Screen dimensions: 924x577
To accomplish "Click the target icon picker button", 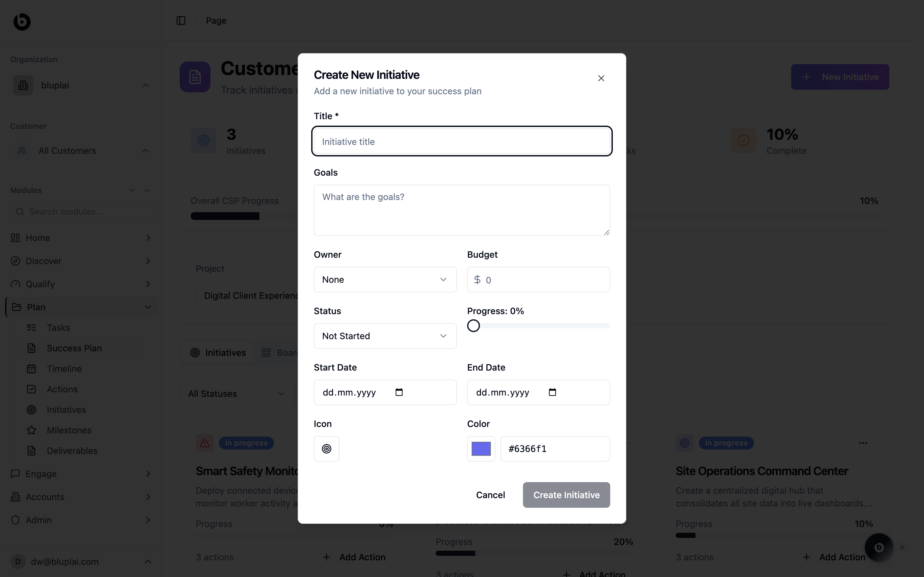I will coord(327,449).
